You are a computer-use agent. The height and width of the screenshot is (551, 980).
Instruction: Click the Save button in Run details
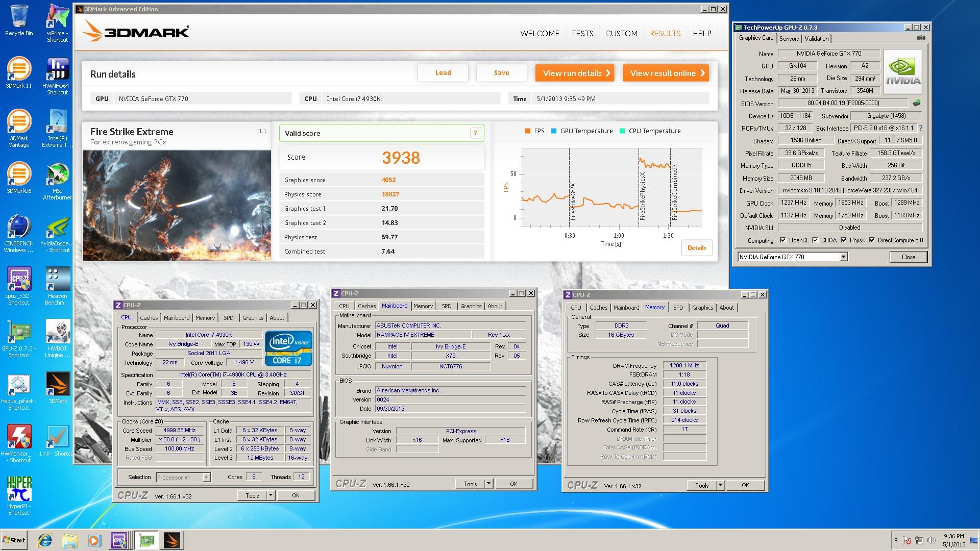coord(501,73)
